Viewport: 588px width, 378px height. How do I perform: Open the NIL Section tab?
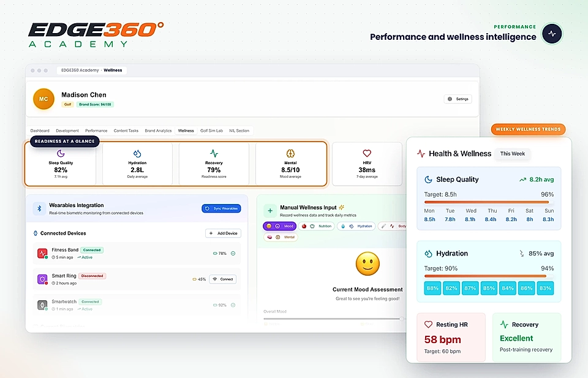[x=239, y=131]
